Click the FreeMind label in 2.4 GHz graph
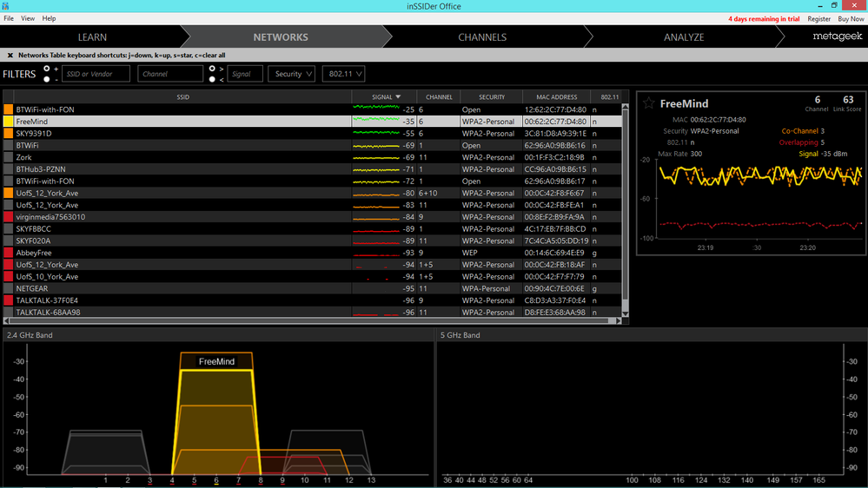 tap(216, 361)
